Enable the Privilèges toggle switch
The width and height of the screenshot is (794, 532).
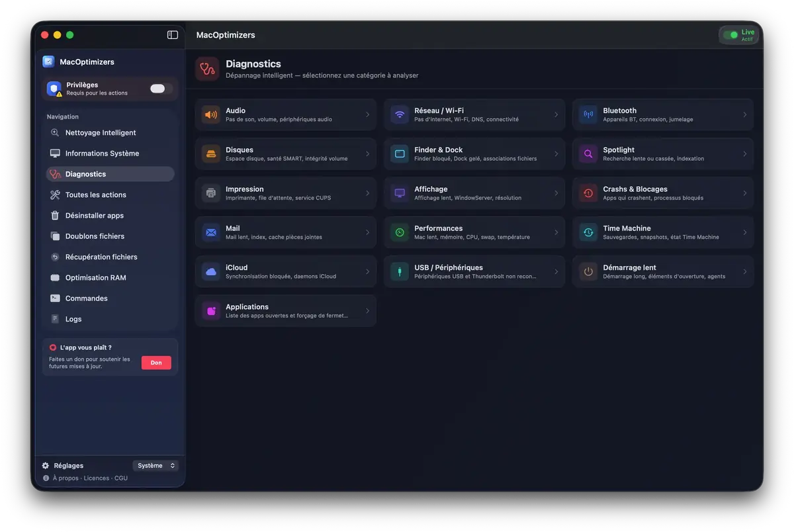(x=159, y=87)
